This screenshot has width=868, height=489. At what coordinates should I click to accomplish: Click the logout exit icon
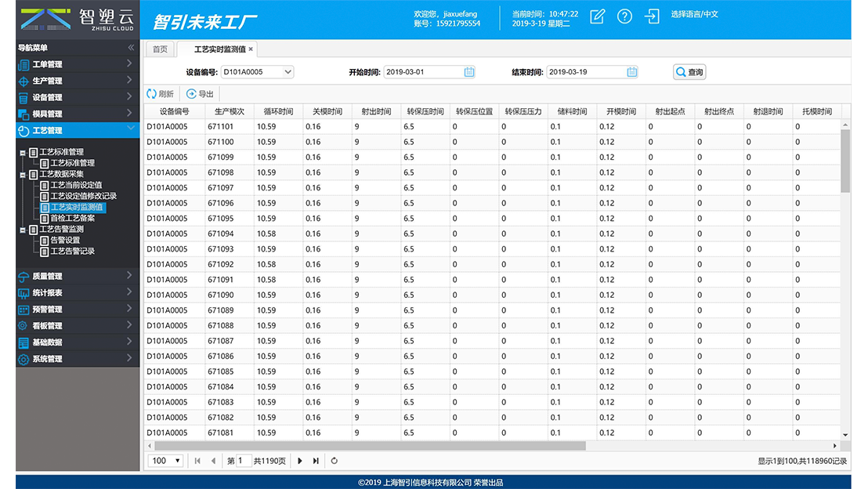(652, 16)
